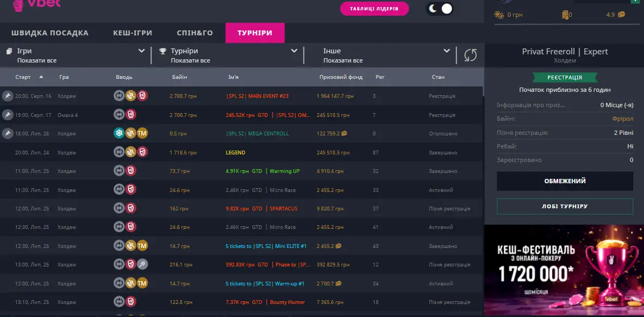Expand the Ігри filter dropdown

tap(142, 51)
